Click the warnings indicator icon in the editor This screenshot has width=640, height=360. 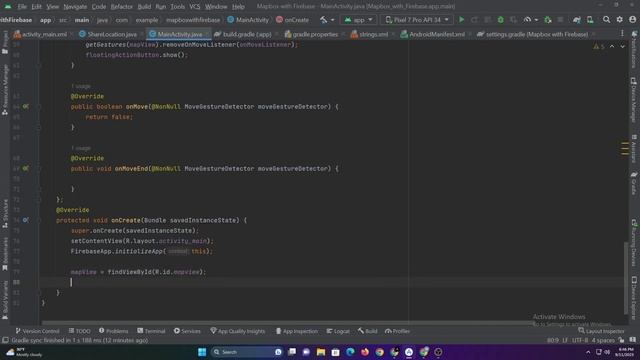coord(598,47)
